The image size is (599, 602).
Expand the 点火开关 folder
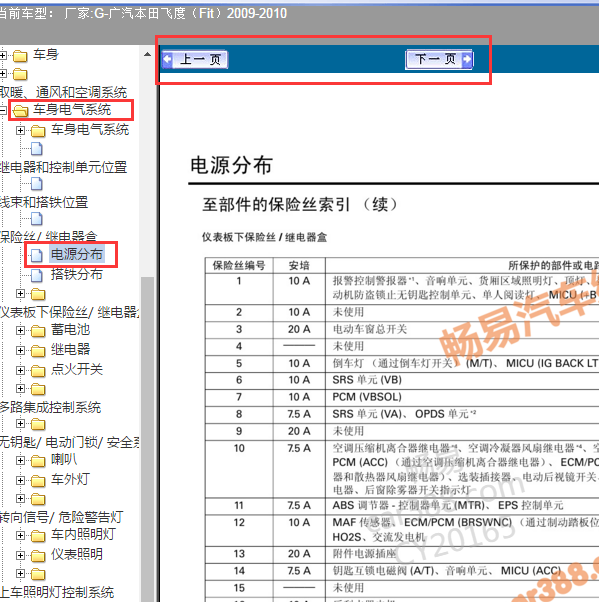tap(20, 370)
